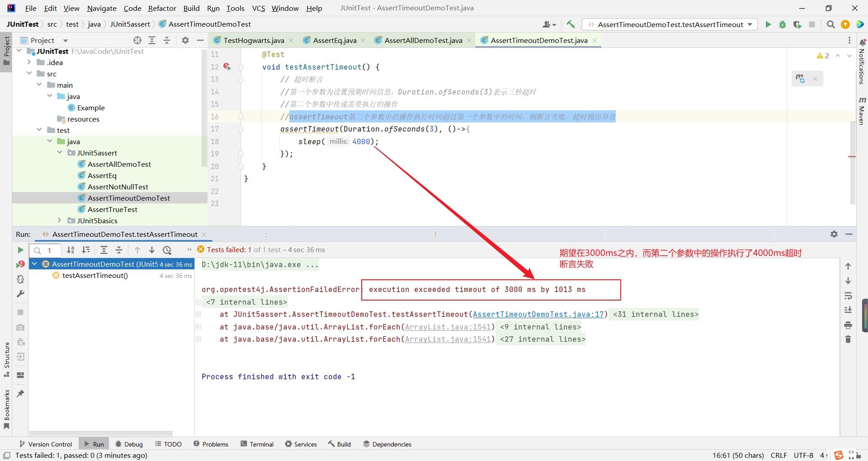Expand the JUnit5basics package in the project tree
Viewport: 868px width, 461px height.
[x=59, y=221]
